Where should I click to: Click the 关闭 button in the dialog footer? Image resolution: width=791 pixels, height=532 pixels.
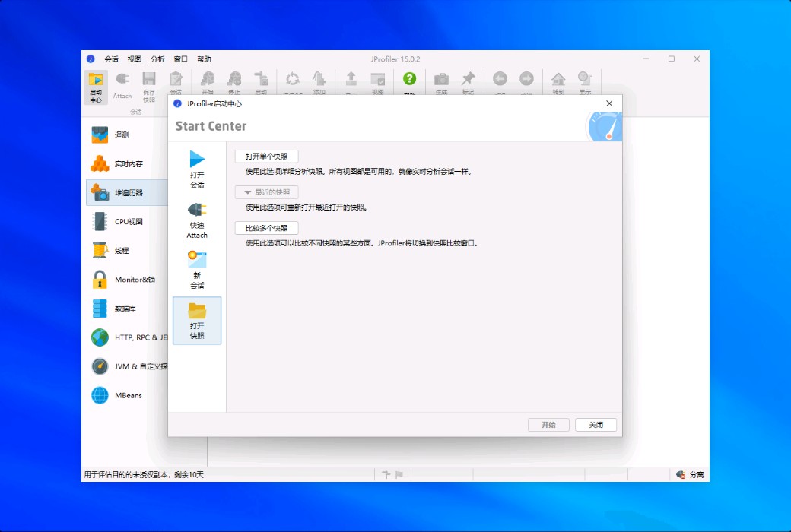click(x=596, y=425)
